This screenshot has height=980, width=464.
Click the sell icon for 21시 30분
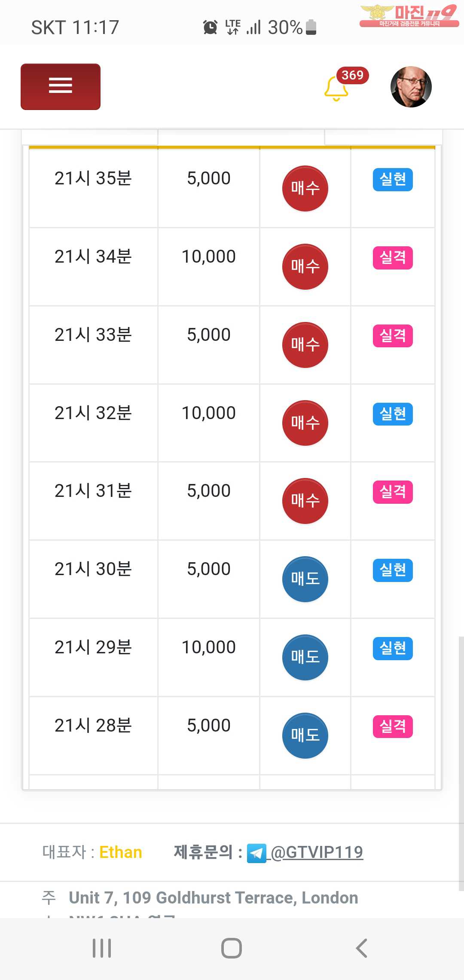(305, 579)
